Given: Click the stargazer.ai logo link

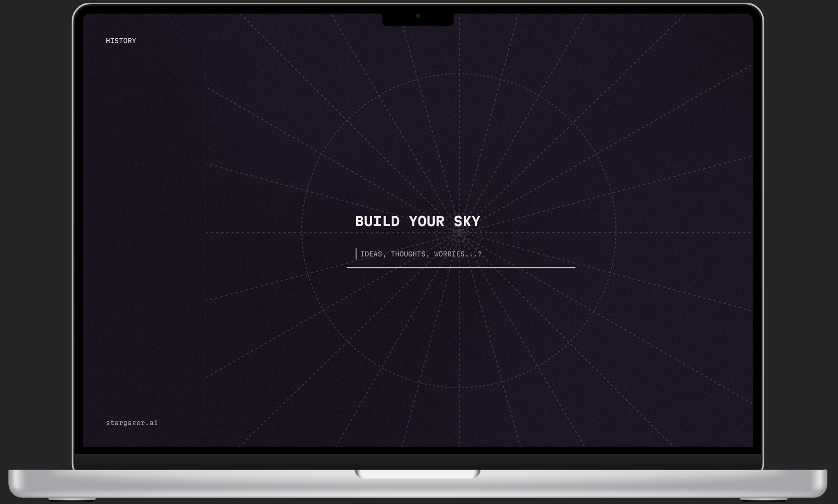Looking at the screenshot, I should click(131, 423).
